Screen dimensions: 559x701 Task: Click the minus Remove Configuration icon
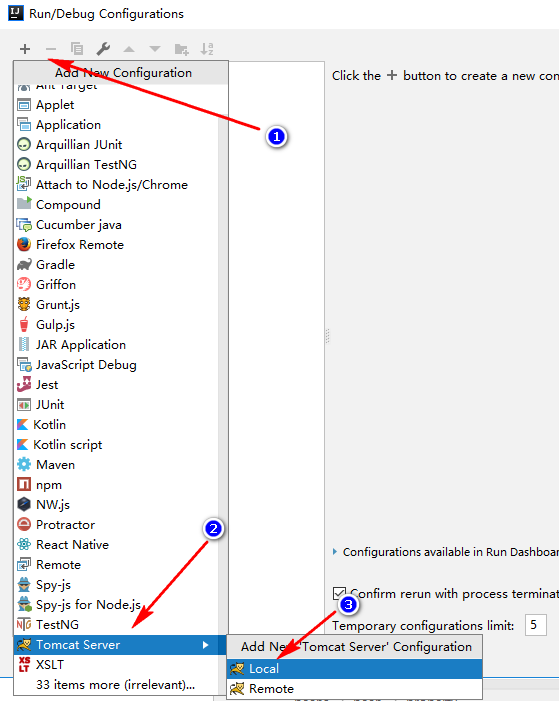click(51, 49)
